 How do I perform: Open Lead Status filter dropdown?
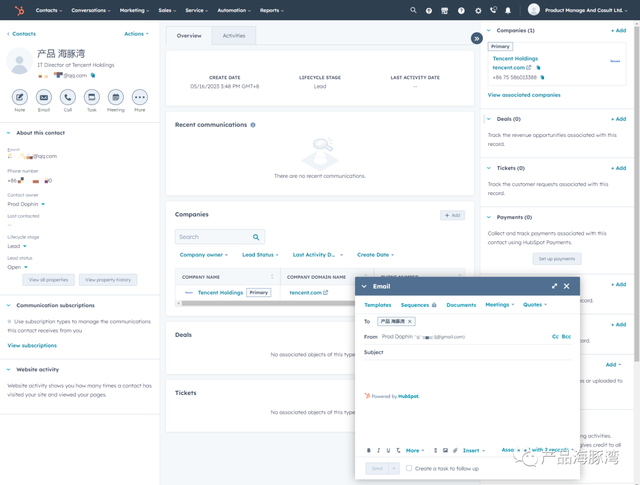[x=260, y=255]
